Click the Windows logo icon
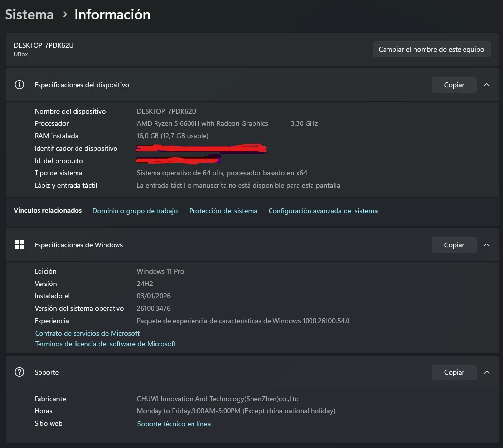The height and width of the screenshot is (448, 503). 19,245
